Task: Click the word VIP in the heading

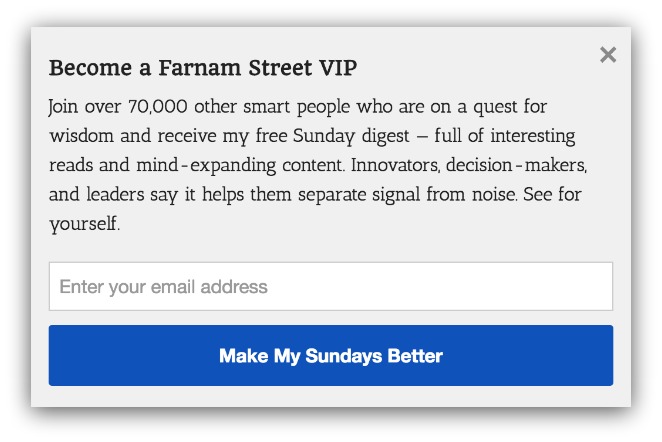Action: pos(338,68)
